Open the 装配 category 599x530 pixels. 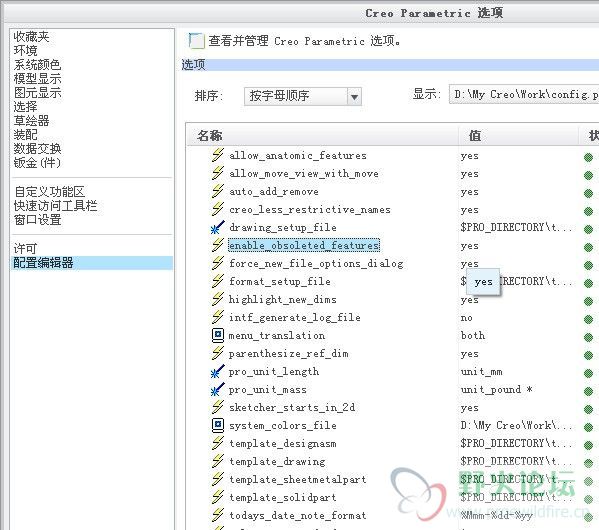tap(26, 135)
